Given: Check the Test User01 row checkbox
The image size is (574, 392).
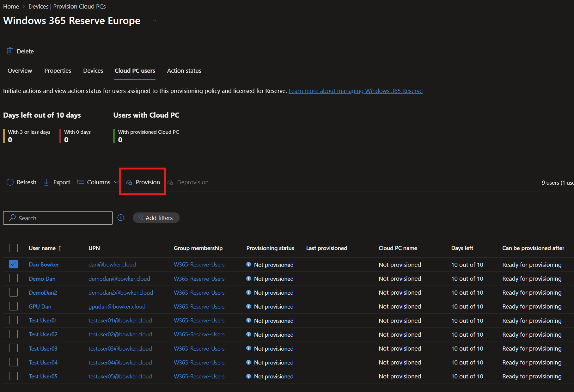Looking at the screenshot, I should 13,320.
